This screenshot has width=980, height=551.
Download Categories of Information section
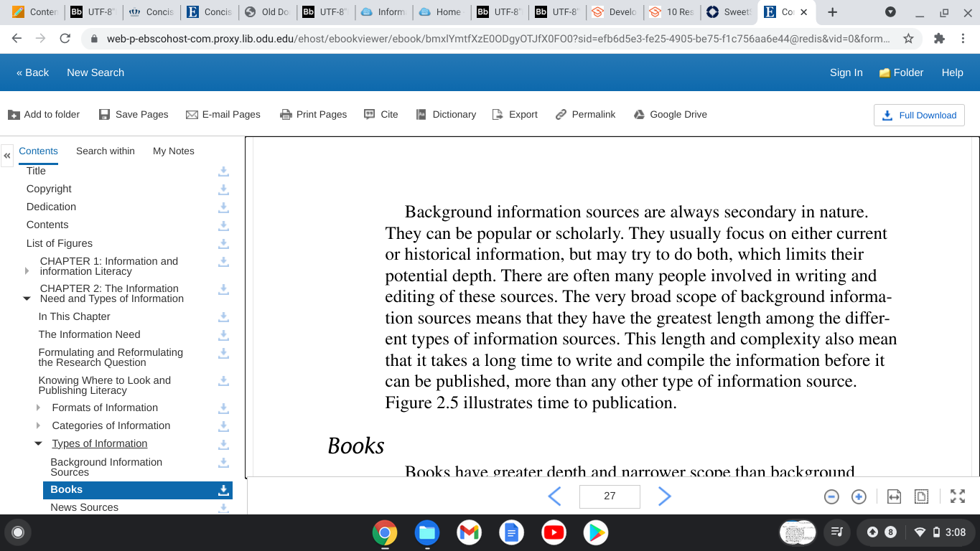[x=223, y=426]
